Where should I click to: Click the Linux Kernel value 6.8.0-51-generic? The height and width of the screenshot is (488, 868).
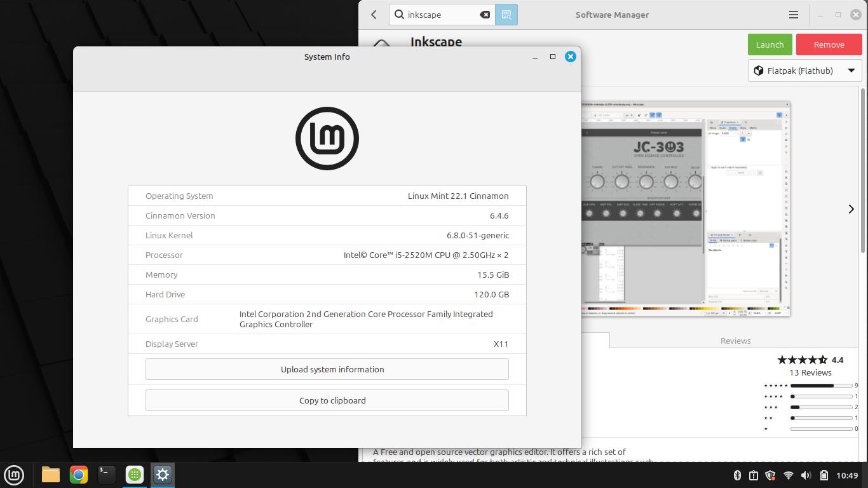point(478,235)
